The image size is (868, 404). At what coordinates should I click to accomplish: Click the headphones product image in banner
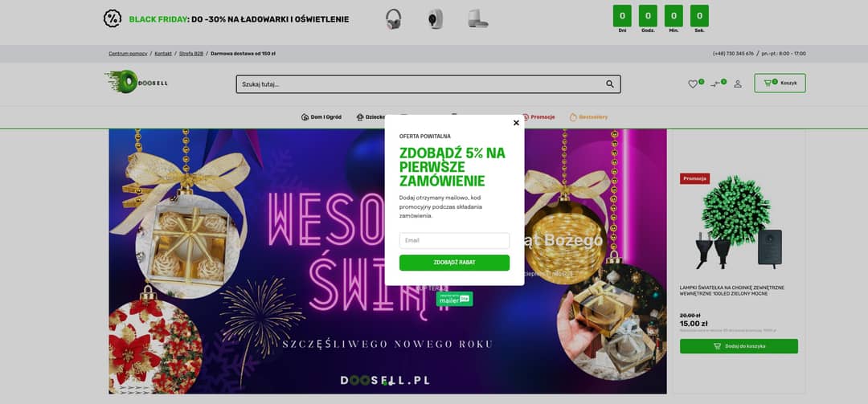(393, 18)
